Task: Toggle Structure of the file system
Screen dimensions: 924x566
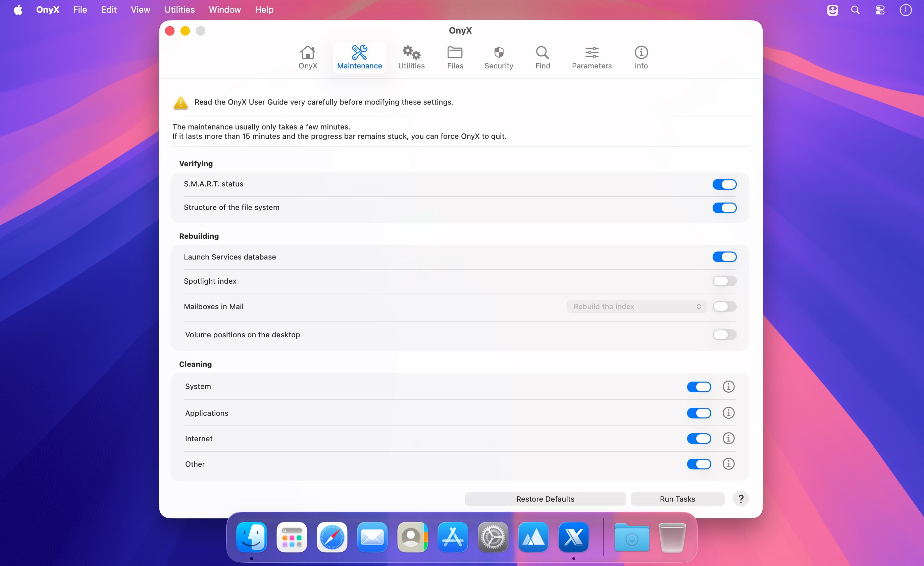Action: tap(724, 208)
